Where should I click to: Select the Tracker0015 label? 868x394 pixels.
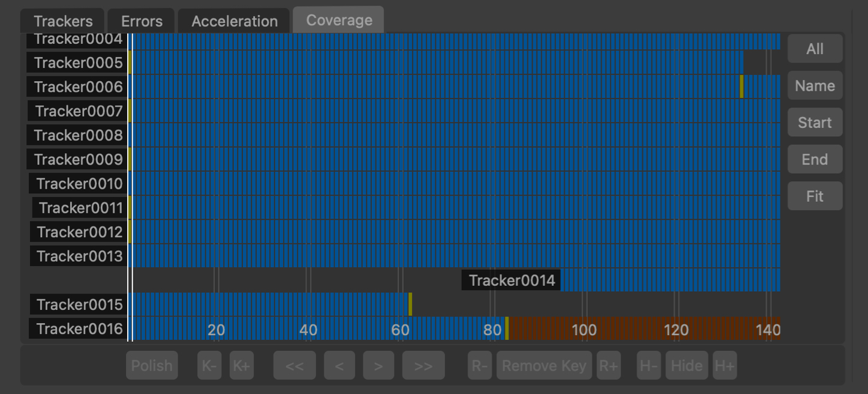click(x=79, y=305)
